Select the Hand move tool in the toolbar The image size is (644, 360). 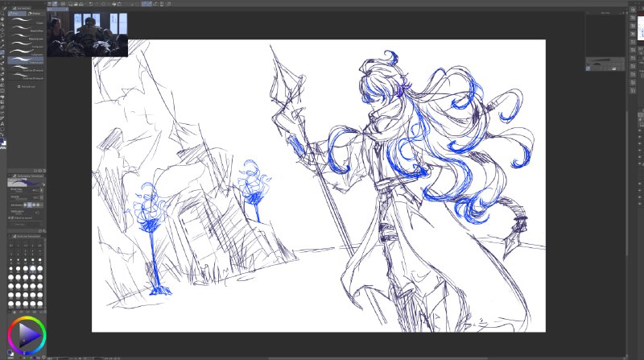[x=2, y=19]
